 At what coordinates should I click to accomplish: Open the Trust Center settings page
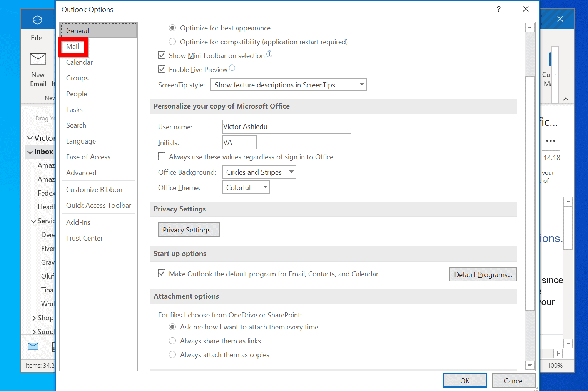coord(84,238)
